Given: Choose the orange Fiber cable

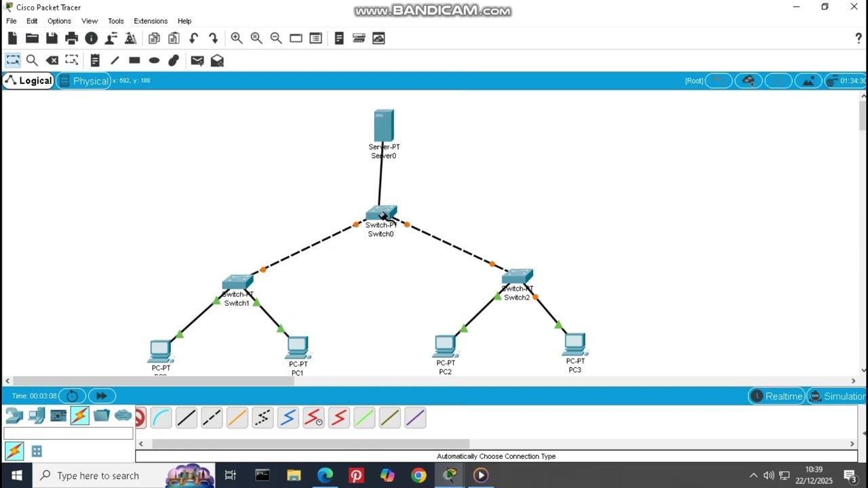Looking at the screenshot, I should click(237, 418).
